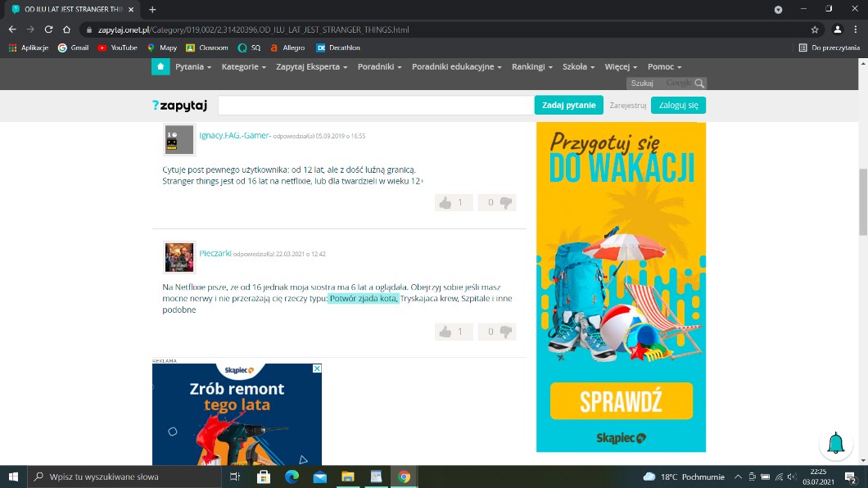This screenshot has width=868, height=488.
Task: Click the search magnifier icon by Szukaj
Action: (699, 84)
